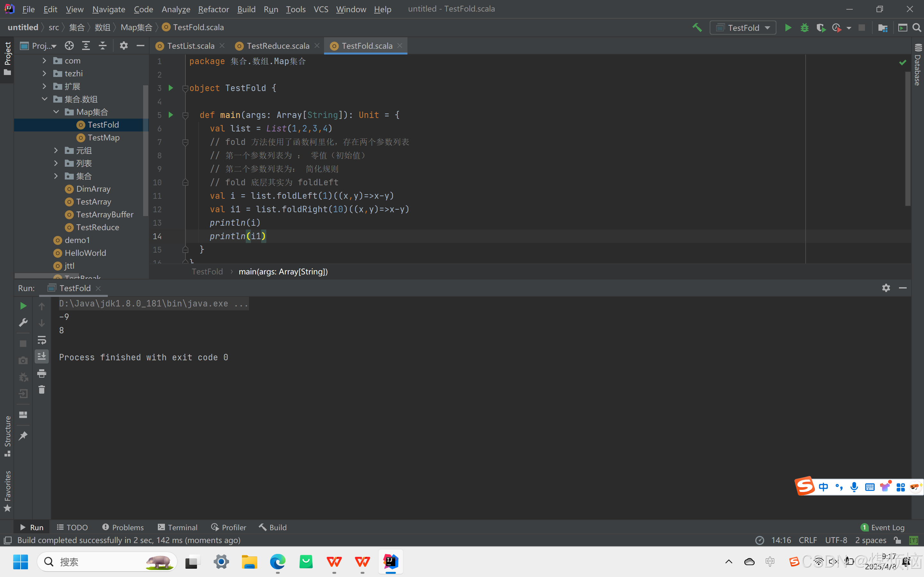Collapse the Map集合 folder
This screenshot has width=924, height=577.
[56, 112]
